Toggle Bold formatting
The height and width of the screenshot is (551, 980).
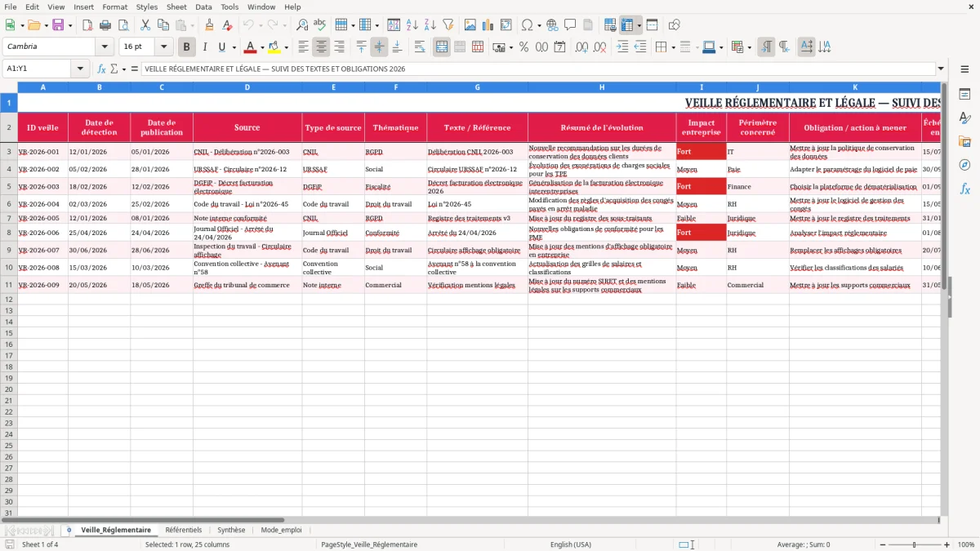point(187,47)
